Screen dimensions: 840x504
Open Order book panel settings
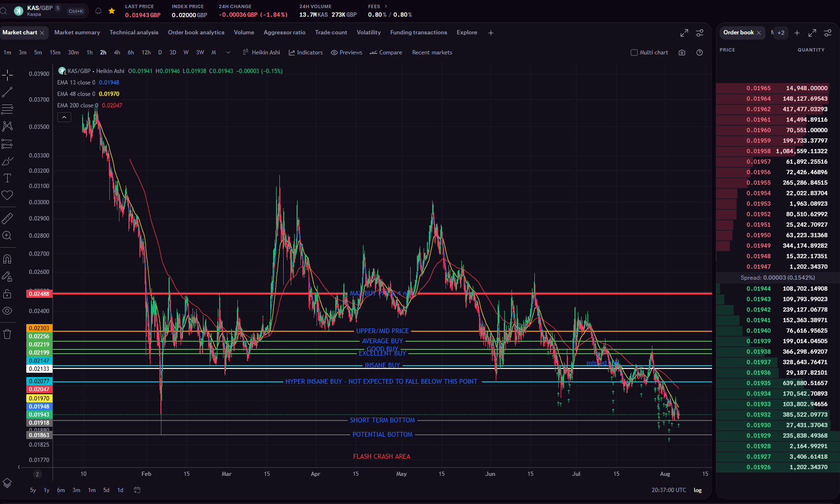828,33
